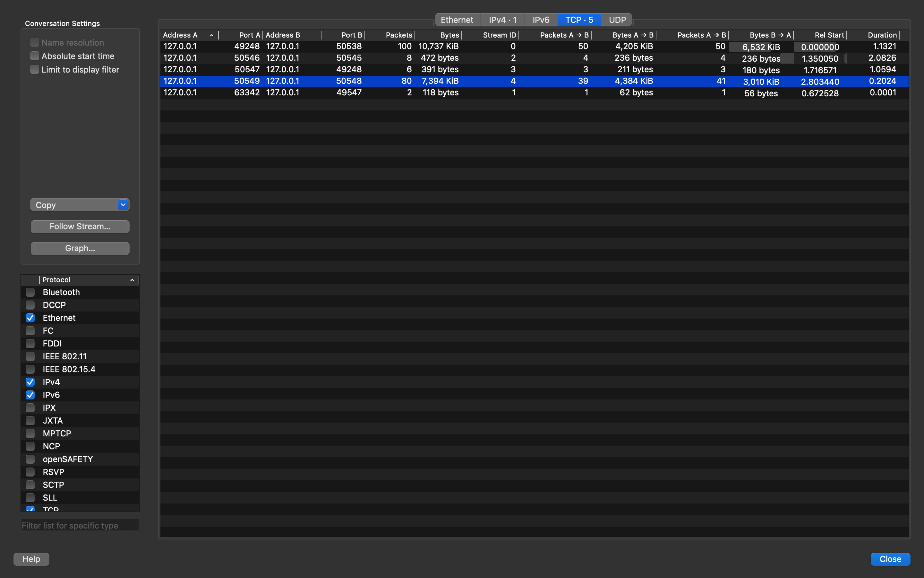Switch to the IPv4 · 1 tab

(502, 20)
